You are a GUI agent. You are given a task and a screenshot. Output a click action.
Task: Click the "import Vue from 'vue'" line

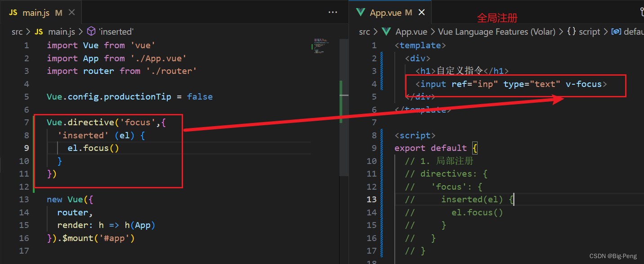pyautogui.click(x=101, y=45)
